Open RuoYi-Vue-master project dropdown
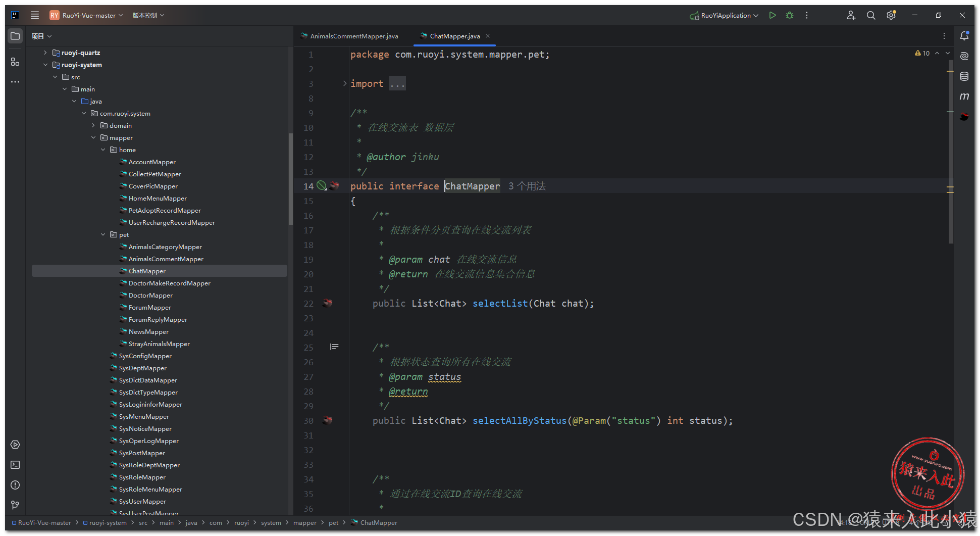 click(86, 15)
